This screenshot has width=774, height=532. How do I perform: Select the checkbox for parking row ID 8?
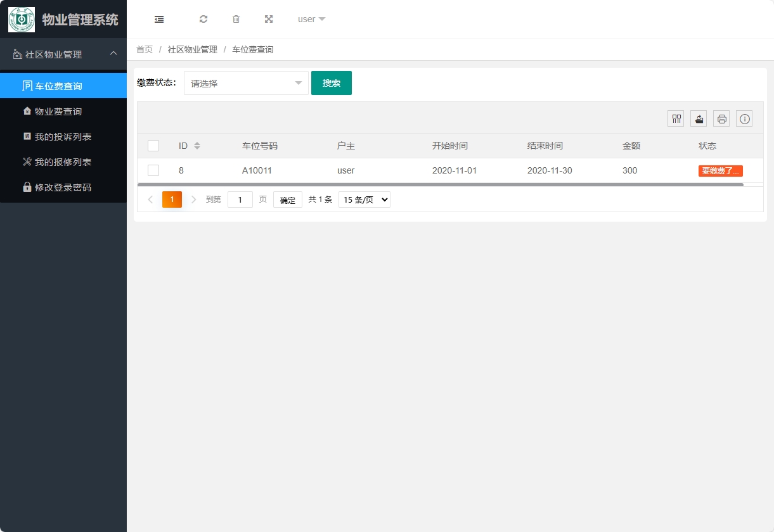point(153,170)
